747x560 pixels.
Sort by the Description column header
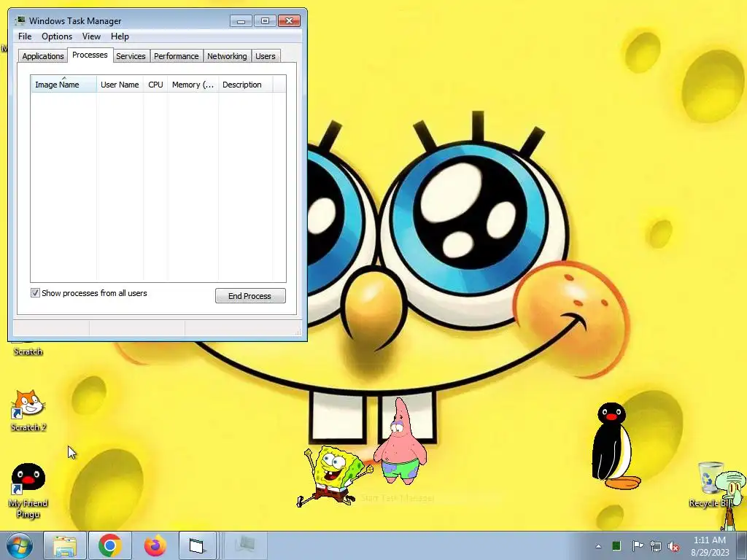click(x=245, y=85)
